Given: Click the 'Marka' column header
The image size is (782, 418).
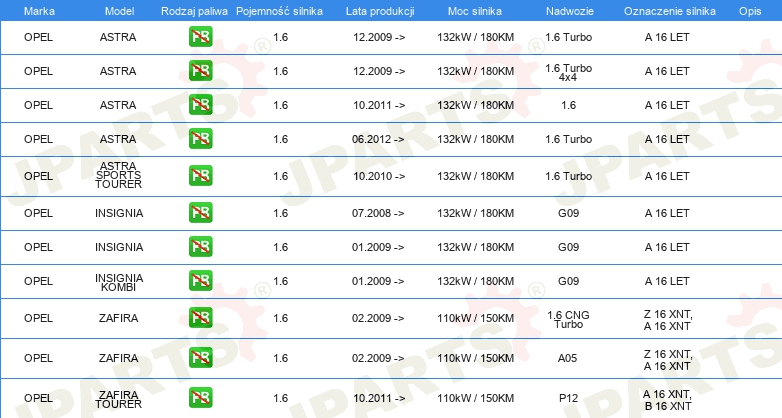Looking at the screenshot, I should [x=39, y=11].
